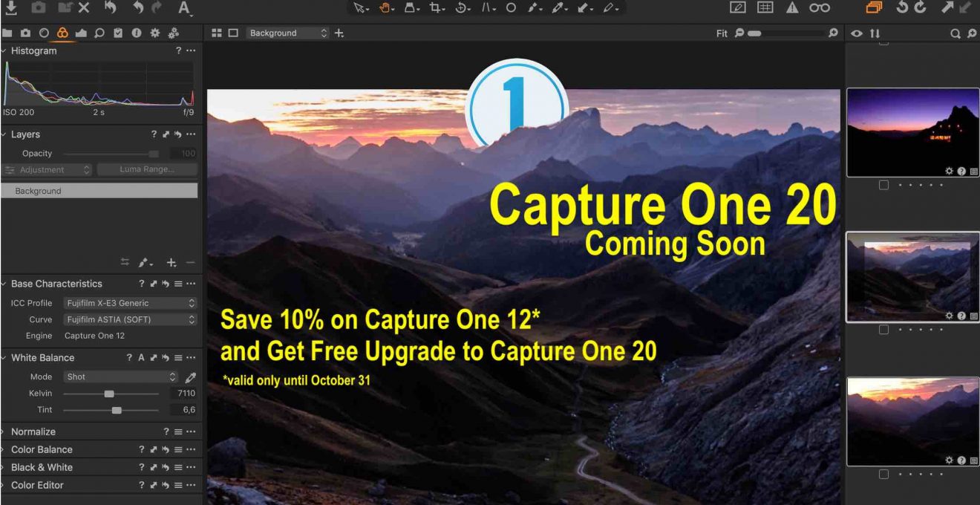Click Auto adjust A in White Balance
Viewport: 980px width, 505px height.
[141, 358]
